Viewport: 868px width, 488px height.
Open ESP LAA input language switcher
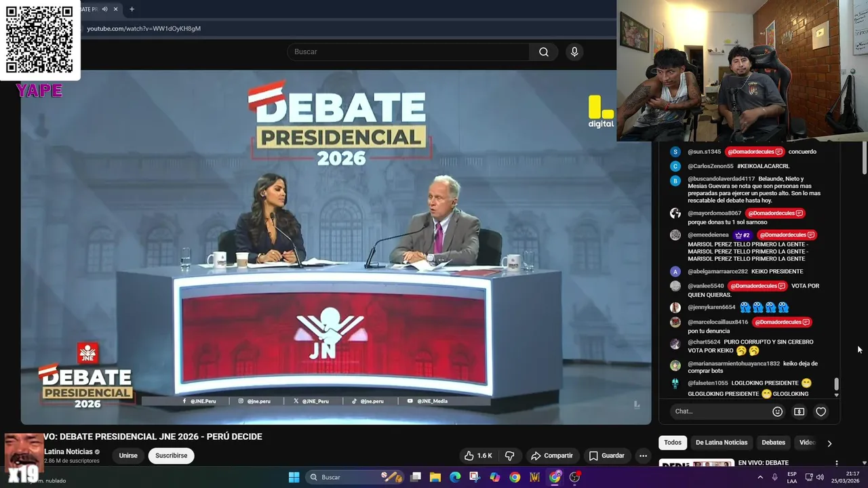pyautogui.click(x=792, y=477)
